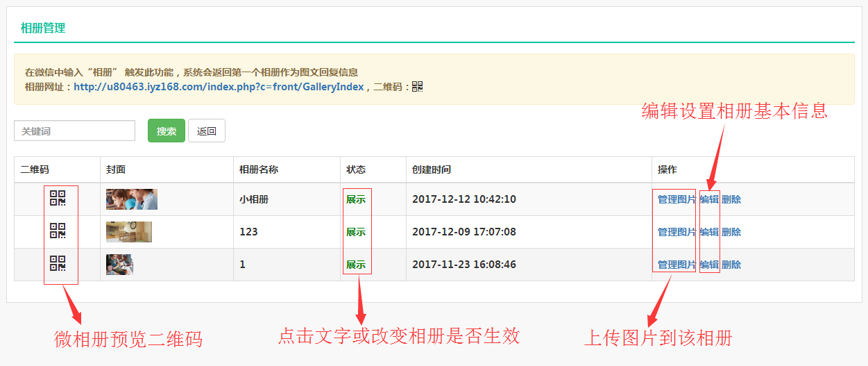This screenshot has height=366, width=868.
Task: Click the cover thumbnail of album 小相册
Action: [132, 199]
